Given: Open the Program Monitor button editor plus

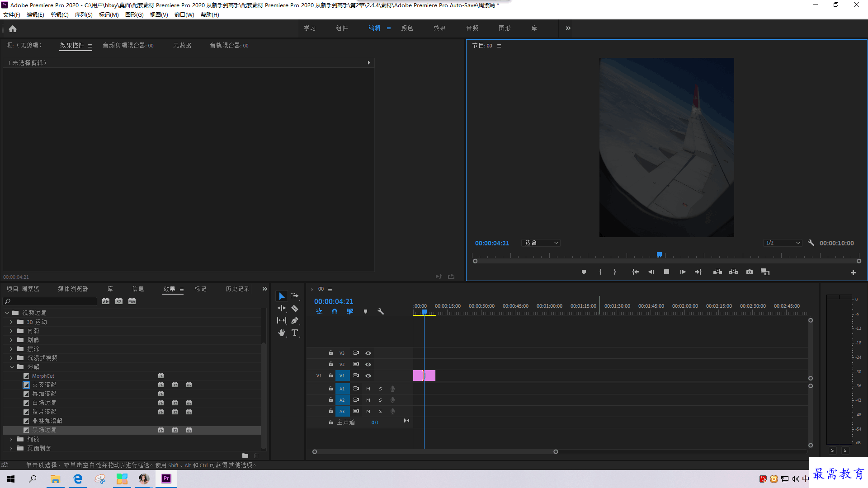Looking at the screenshot, I should 853,272.
